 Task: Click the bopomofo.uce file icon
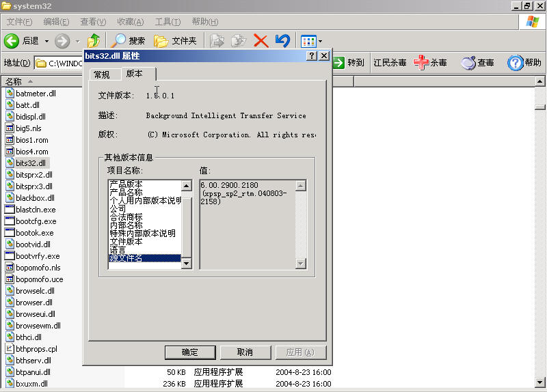[x=10, y=279]
